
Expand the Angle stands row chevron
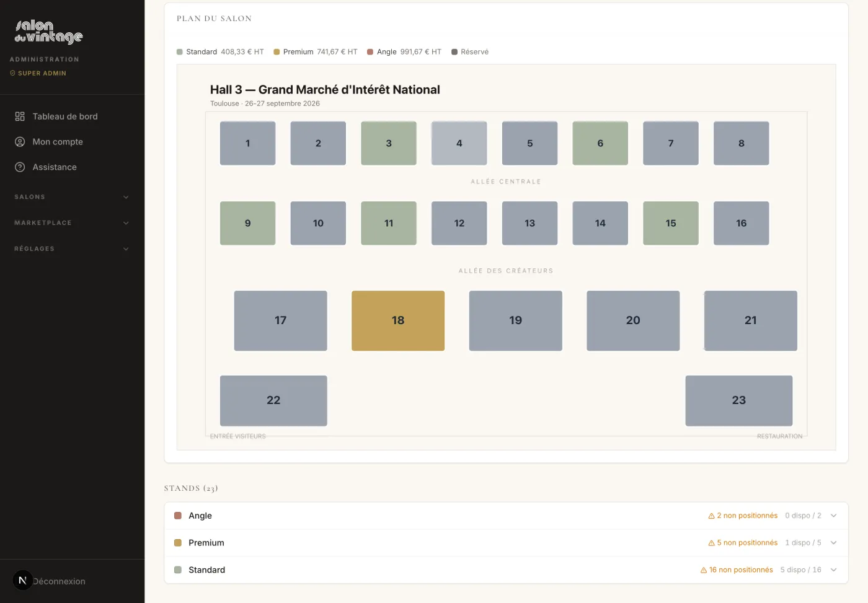coord(834,516)
